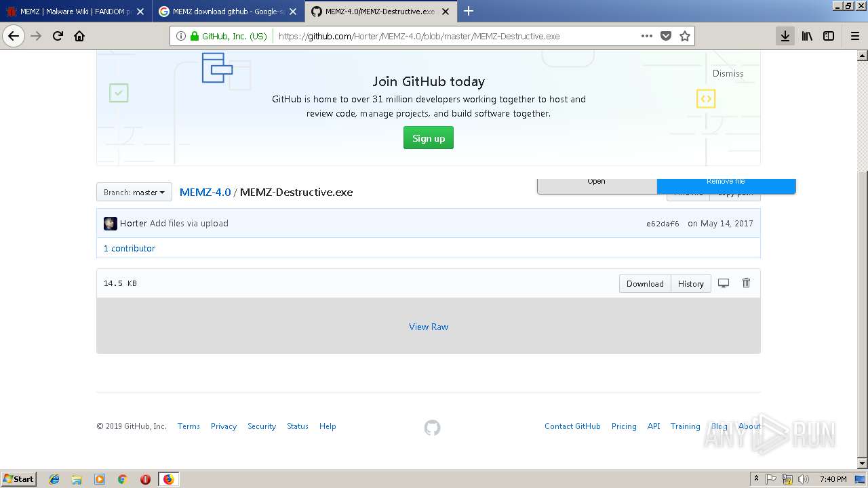Open a new browser tab with plus
Image resolution: width=868 pixels, height=488 pixels.
468,11
